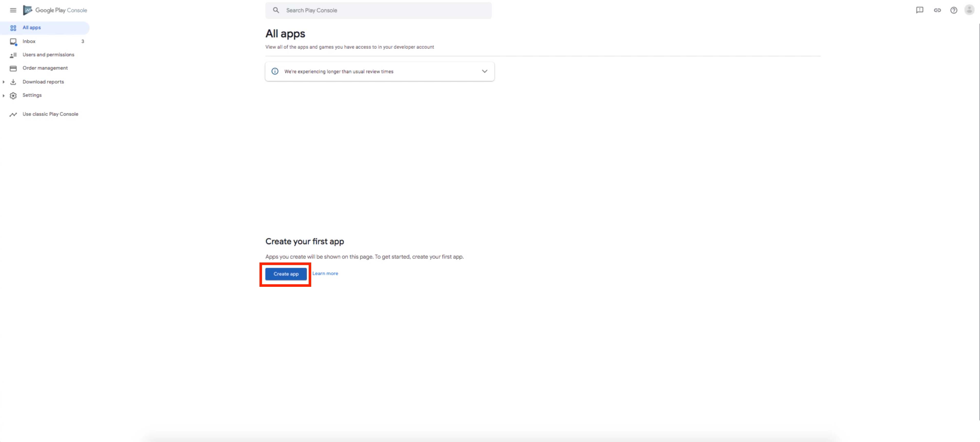Select All apps in sidebar
980x442 pixels.
(32, 28)
